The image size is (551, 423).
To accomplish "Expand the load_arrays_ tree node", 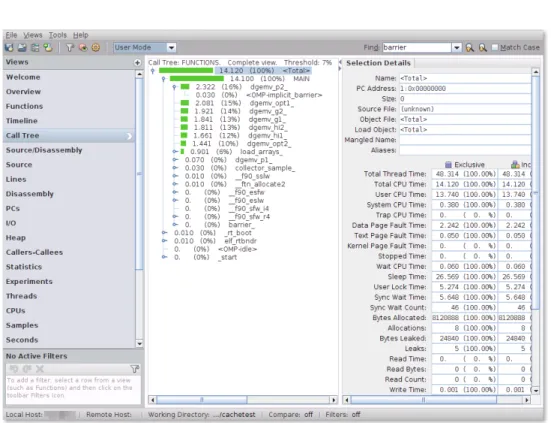I will pos(175,152).
